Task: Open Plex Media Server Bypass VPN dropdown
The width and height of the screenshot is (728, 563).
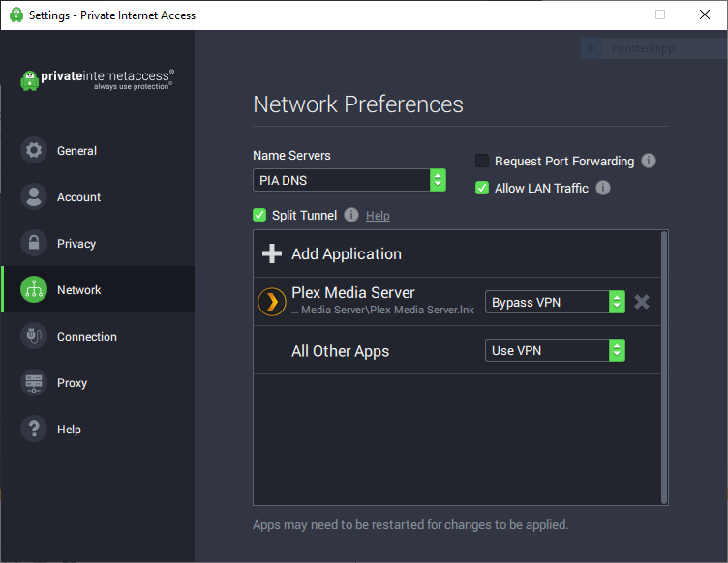Action: click(554, 302)
